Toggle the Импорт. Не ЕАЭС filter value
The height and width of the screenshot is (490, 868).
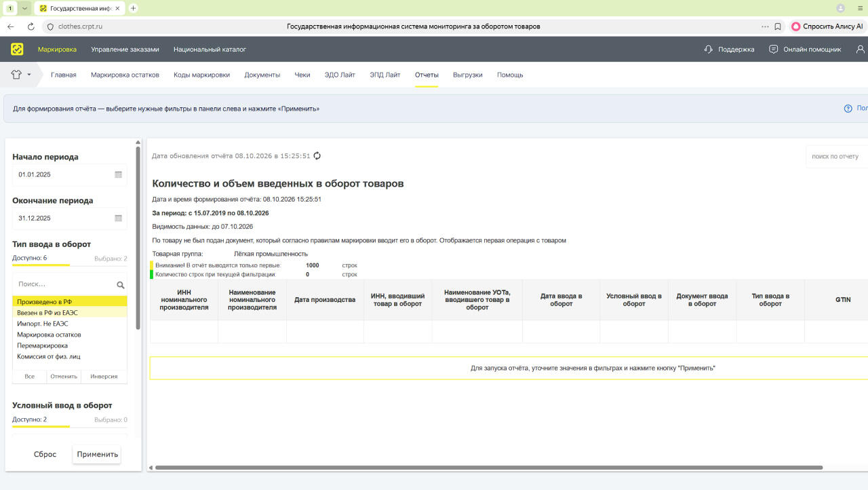[70, 324]
